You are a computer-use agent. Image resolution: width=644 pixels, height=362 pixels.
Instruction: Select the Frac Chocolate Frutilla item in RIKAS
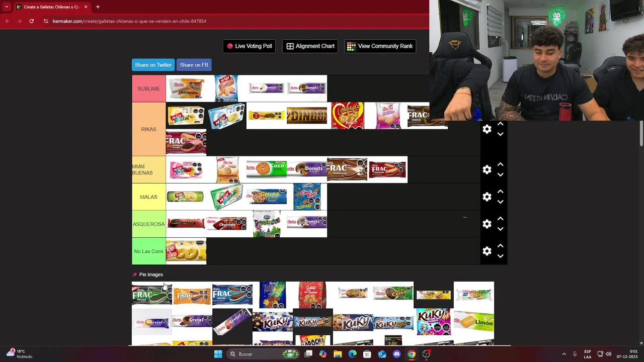tap(186, 143)
